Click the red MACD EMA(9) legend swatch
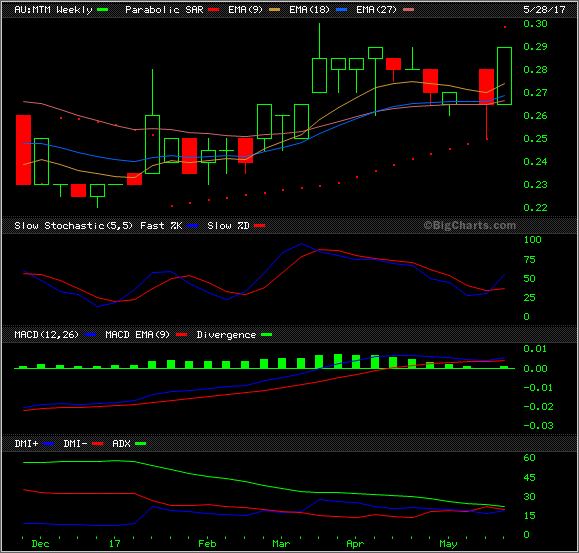The height and width of the screenshot is (553, 579). pos(181,335)
